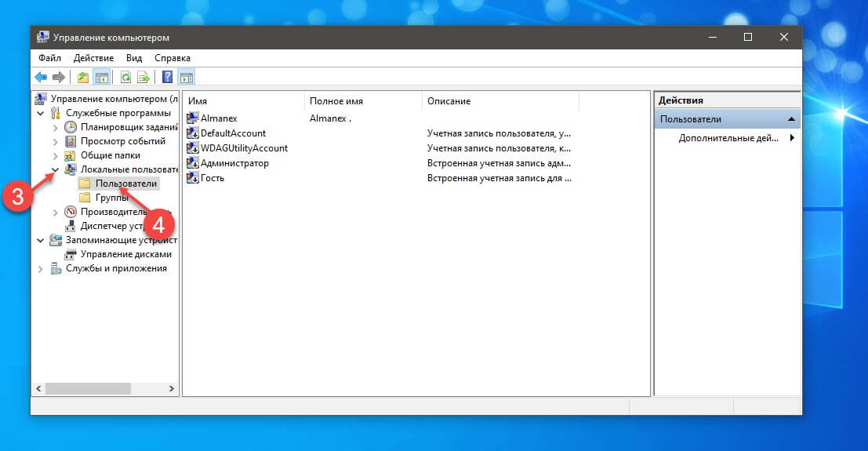
Task: Click Управление компьютером title bar app icon
Action: point(42,37)
